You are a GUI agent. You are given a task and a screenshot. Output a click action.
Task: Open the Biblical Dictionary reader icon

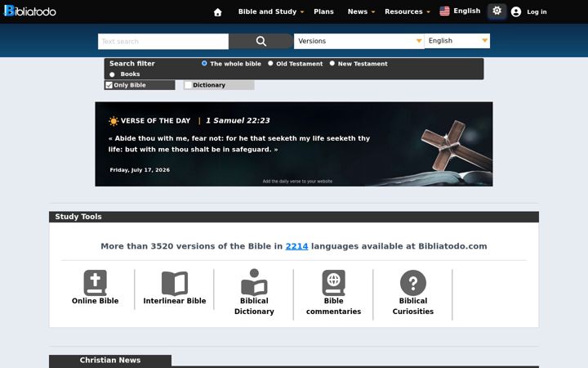click(254, 281)
